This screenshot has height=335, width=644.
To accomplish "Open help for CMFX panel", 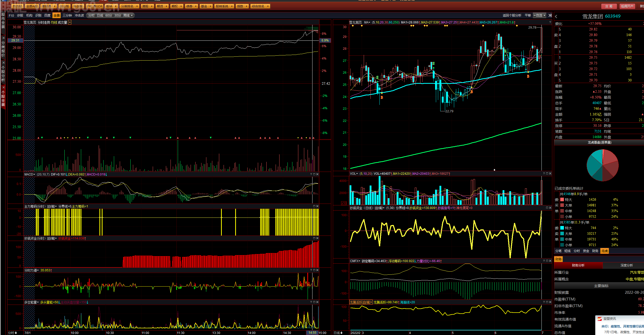I will click(544, 261).
